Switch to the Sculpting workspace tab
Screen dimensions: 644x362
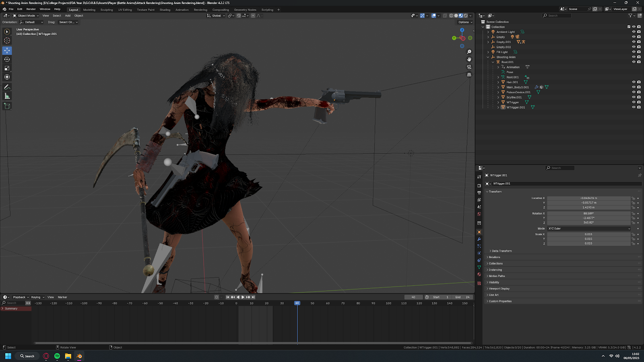107,10
